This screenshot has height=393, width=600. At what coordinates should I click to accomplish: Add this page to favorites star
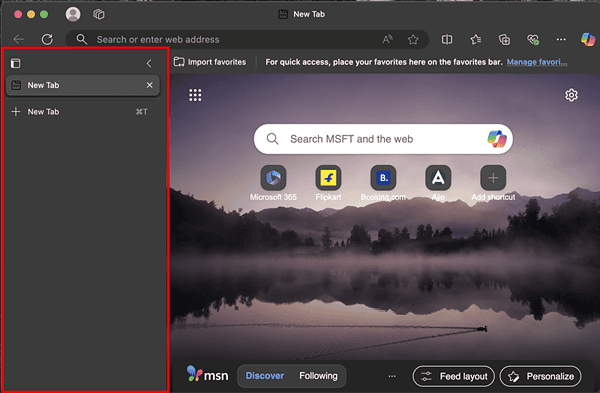point(413,39)
